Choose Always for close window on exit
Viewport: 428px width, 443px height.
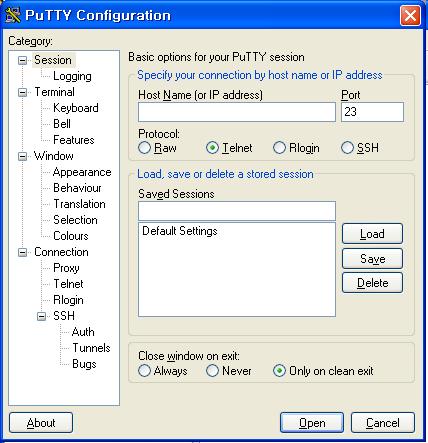point(144,371)
